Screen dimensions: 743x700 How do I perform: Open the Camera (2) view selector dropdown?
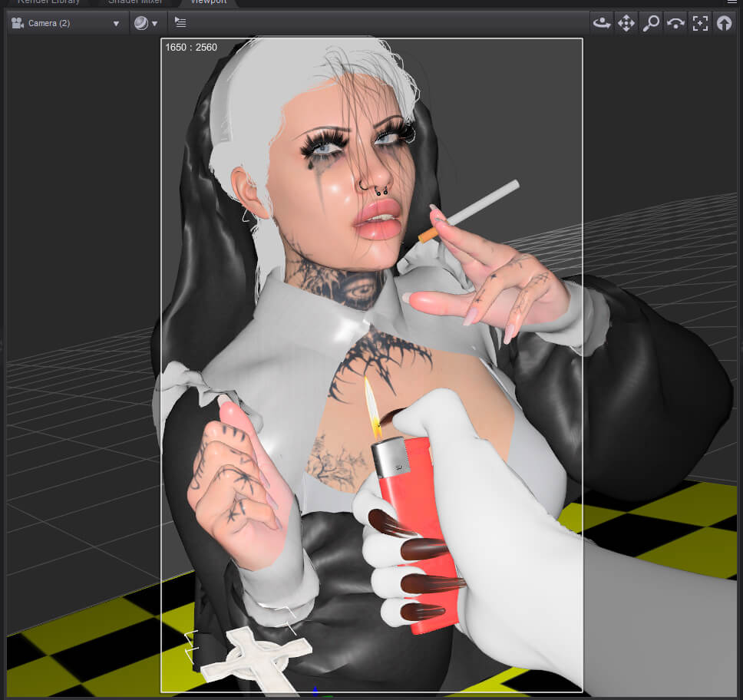click(x=66, y=23)
